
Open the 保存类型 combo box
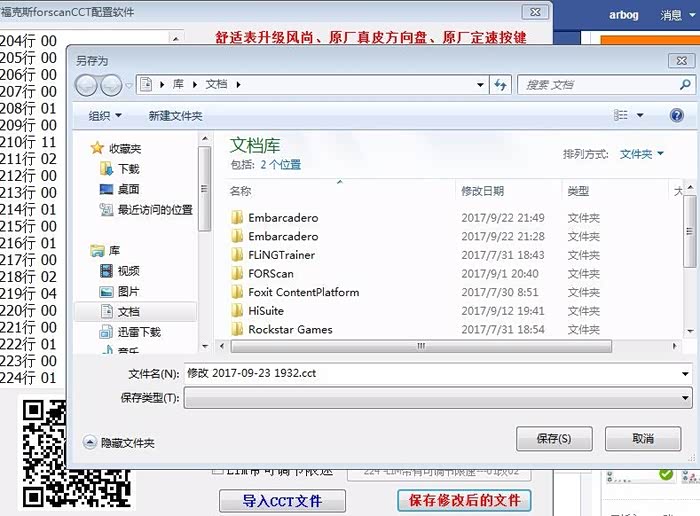(x=438, y=397)
